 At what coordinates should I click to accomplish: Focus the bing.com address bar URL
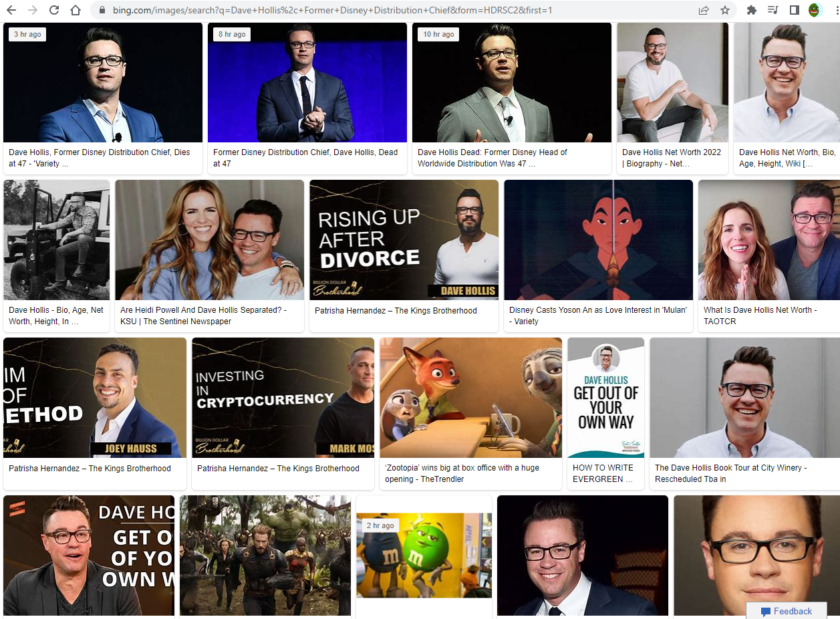pyautogui.click(x=332, y=11)
